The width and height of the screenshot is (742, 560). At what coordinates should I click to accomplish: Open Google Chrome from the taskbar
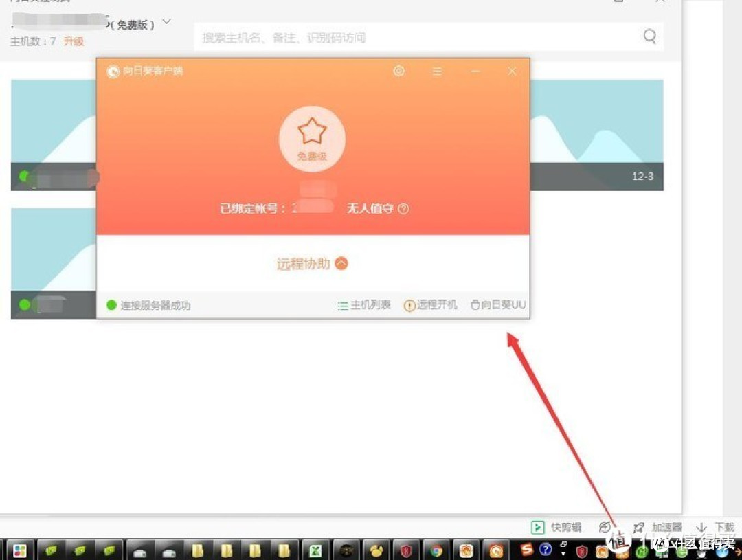coord(436,550)
